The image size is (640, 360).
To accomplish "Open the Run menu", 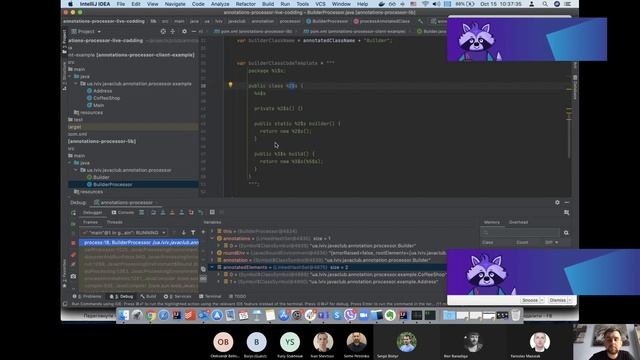I will point(285,4).
